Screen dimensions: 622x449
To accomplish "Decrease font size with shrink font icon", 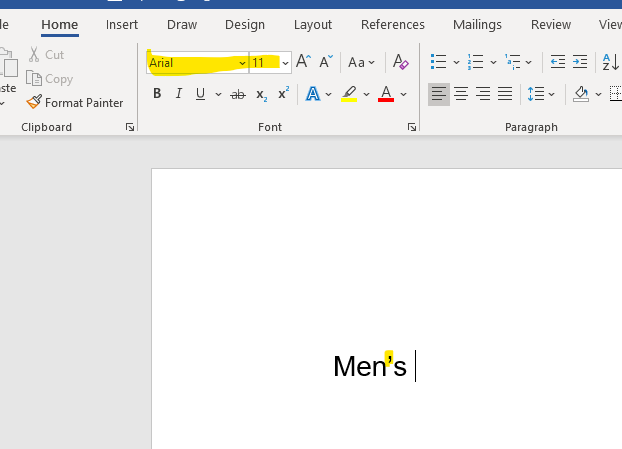I will tap(326, 62).
